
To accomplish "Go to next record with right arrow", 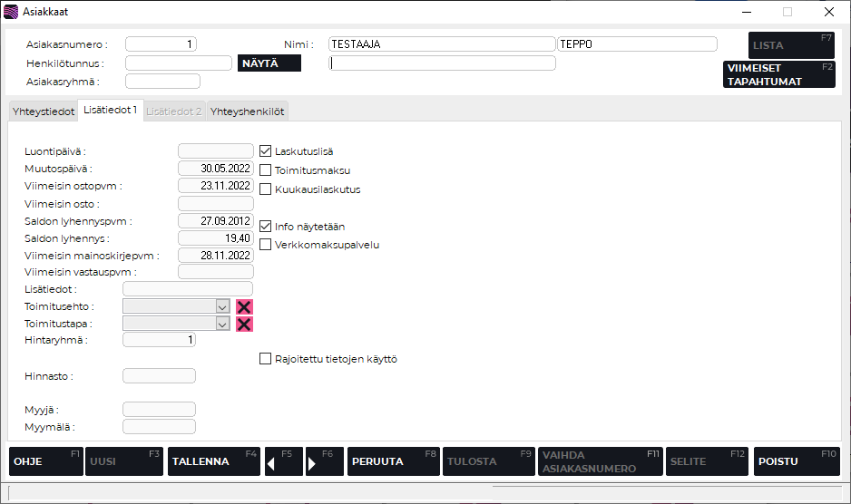I will (x=325, y=461).
